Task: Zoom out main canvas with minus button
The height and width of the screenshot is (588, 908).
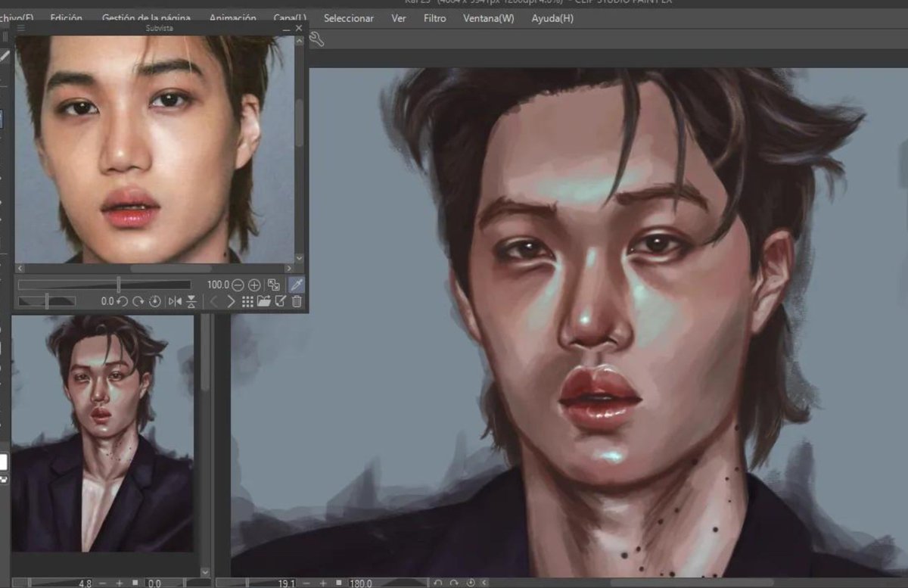Action: [x=306, y=583]
